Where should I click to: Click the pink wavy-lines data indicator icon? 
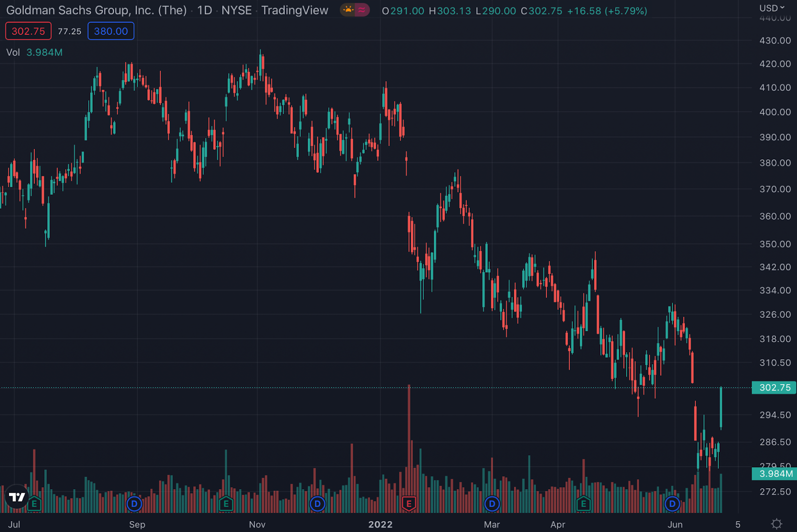coord(362,10)
